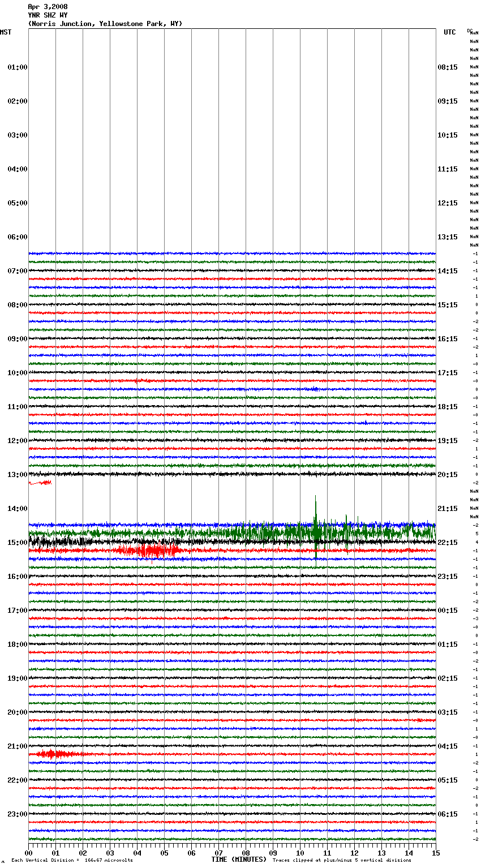Click the '15' tick label on the minutes axis
The height and width of the screenshot is (868, 481).
(x=435, y=853)
